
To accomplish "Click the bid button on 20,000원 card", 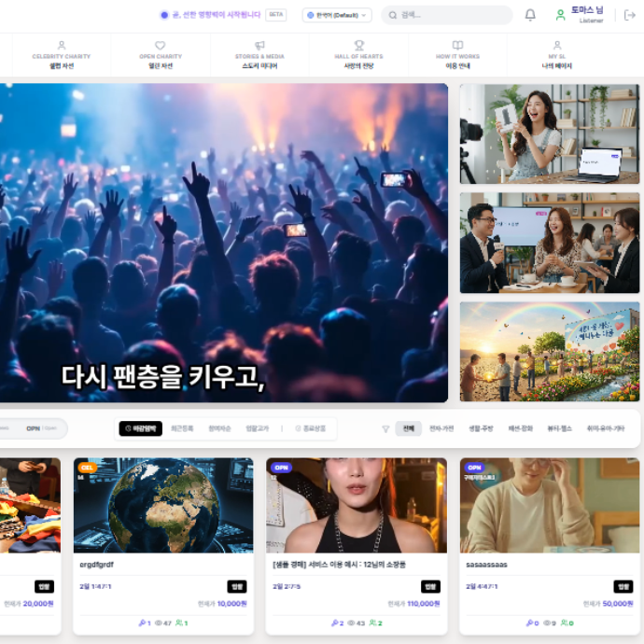I will tap(44, 586).
